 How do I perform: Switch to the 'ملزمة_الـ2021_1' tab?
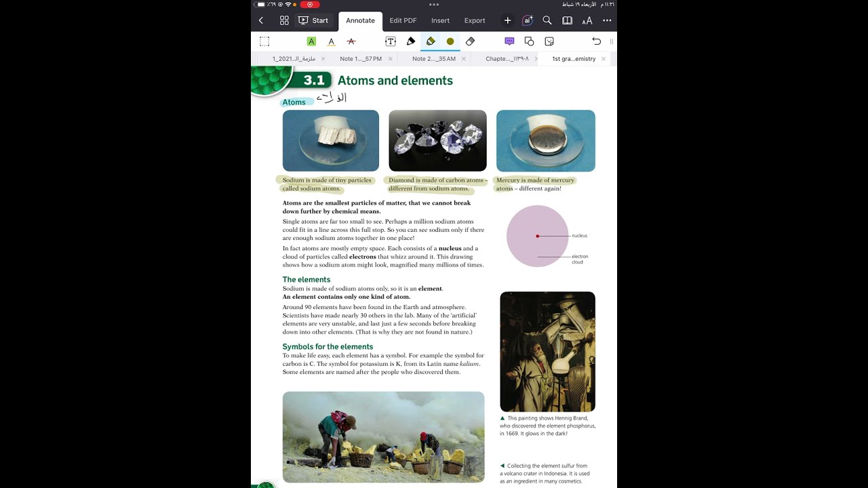coord(294,59)
